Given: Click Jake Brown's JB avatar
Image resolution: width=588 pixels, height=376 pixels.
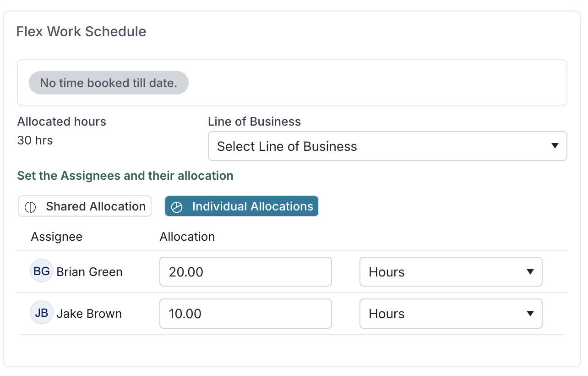Looking at the screenshot, I should coord(42,313).
